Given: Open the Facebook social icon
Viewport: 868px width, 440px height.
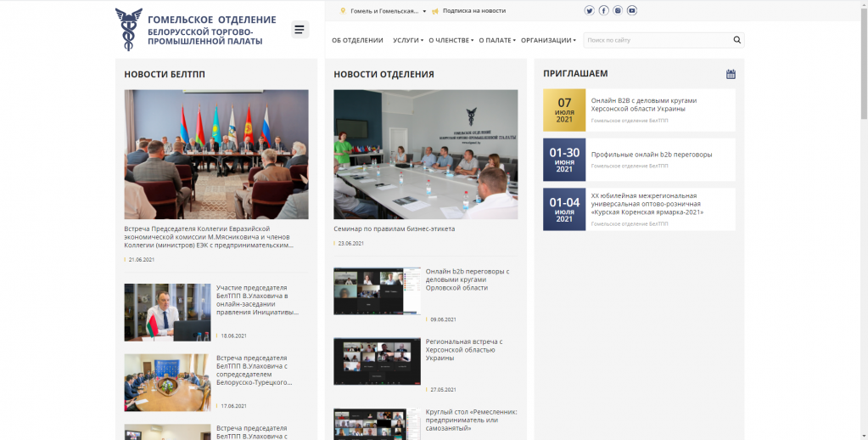Looking at the screenshot, I should pos(603,10).
